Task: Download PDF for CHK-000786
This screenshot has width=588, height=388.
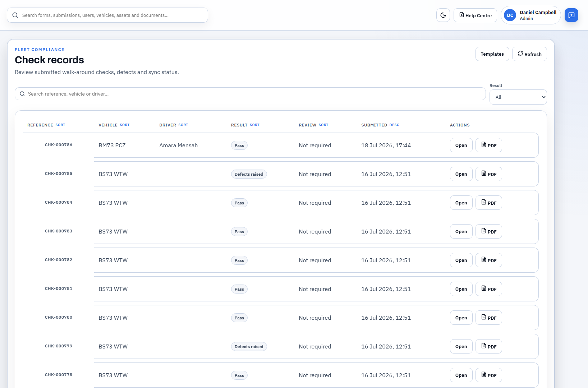Action: pos(488,145)
